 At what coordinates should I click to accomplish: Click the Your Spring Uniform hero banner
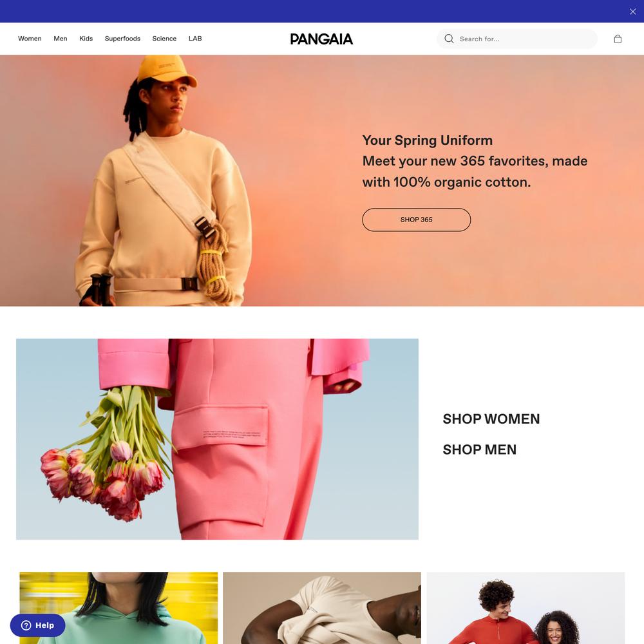coord(322,180)
